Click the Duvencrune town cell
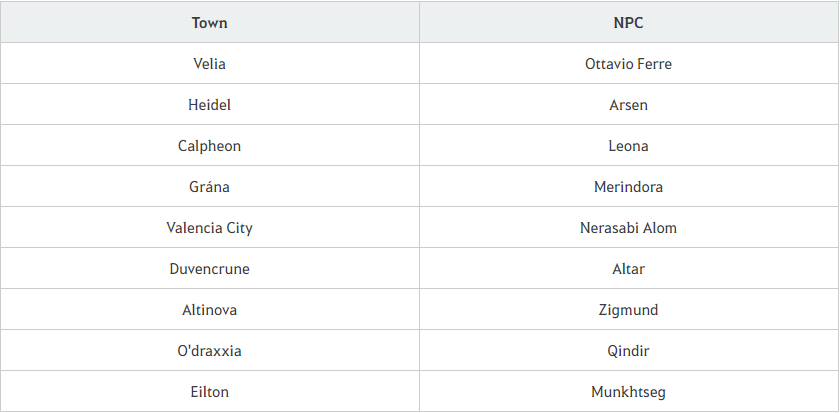 [209, 268]
